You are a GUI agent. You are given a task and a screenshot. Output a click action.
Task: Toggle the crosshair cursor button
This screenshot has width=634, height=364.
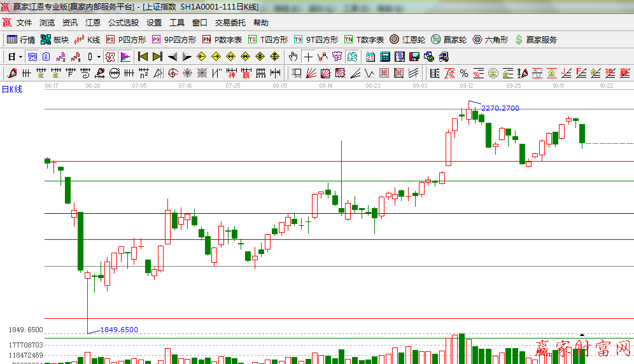click(x=308, y=57)
